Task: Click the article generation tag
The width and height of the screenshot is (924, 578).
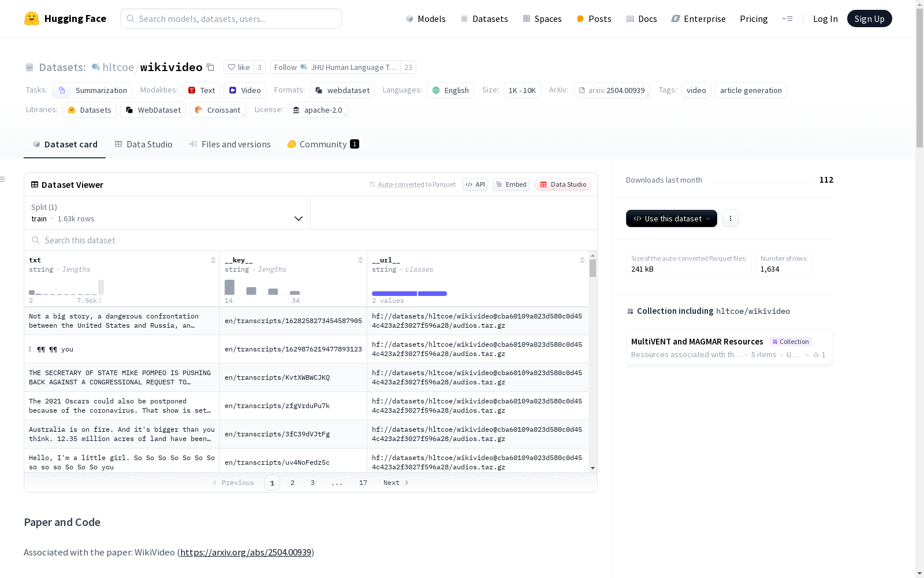Action: click(751, 90)
